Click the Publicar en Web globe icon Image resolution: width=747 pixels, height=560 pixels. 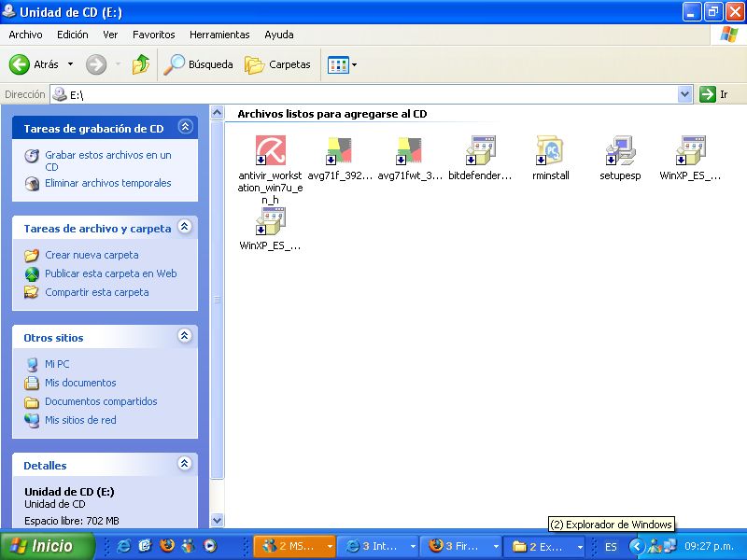pos(32,273)
